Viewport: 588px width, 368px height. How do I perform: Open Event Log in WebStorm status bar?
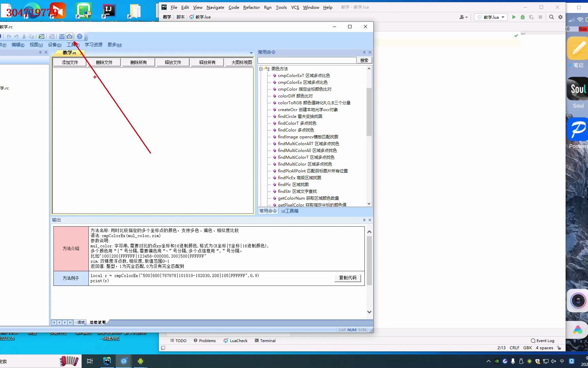542,341
